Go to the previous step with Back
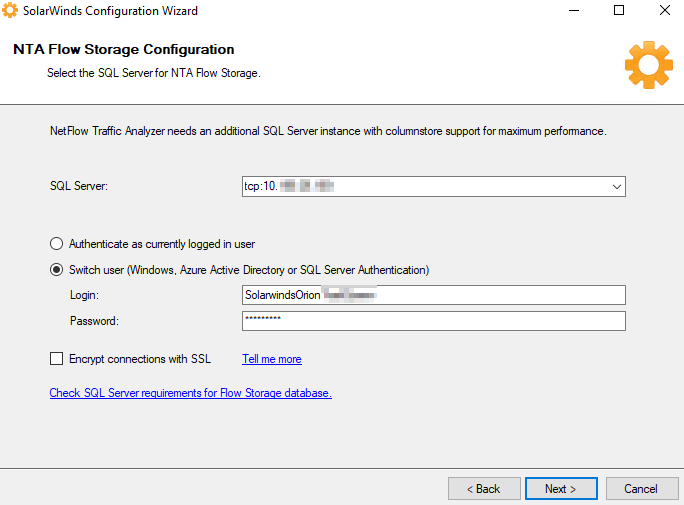The image size is (684, 505). point(484,489)
